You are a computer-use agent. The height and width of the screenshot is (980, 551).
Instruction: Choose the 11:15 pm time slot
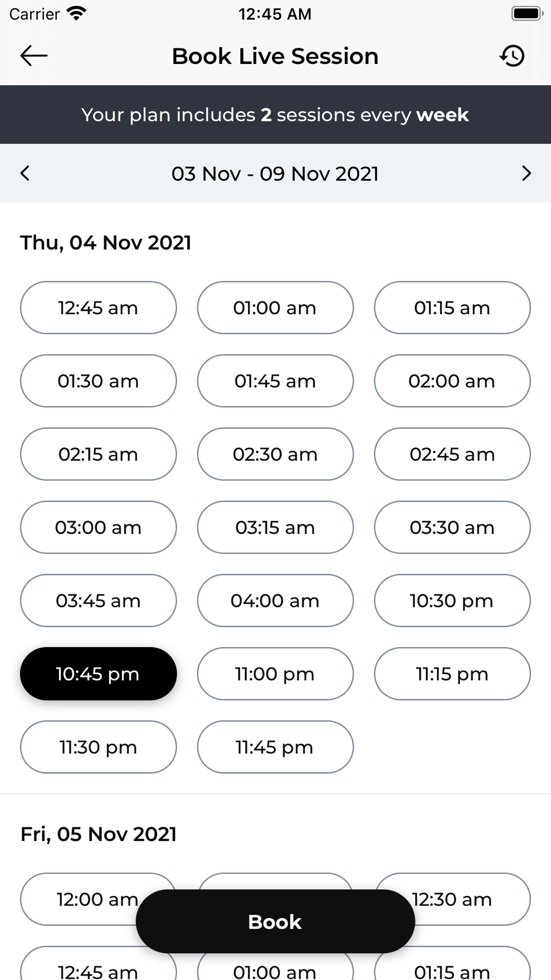point(452,674)
